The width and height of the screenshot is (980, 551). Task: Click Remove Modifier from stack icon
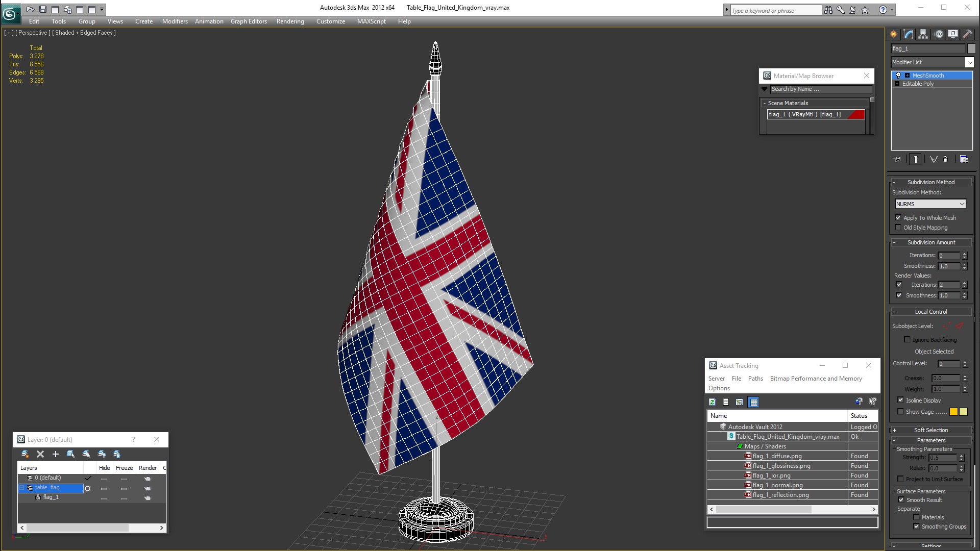tap(946, 159)
